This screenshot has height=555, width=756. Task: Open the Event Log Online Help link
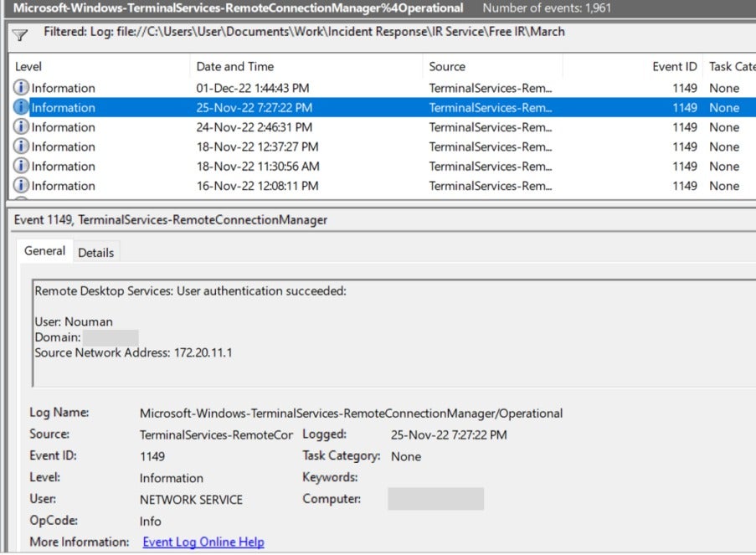coord(203,542)
